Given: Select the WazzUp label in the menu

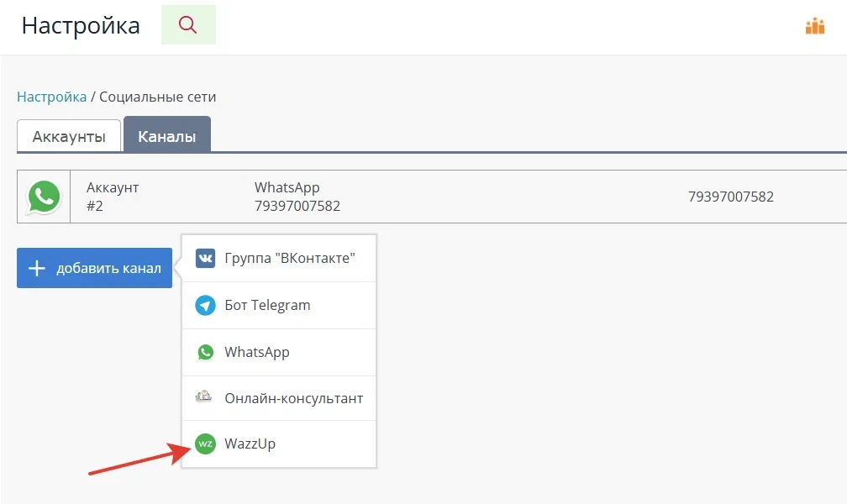Looking at the screenshot, I should coord(250,444).
